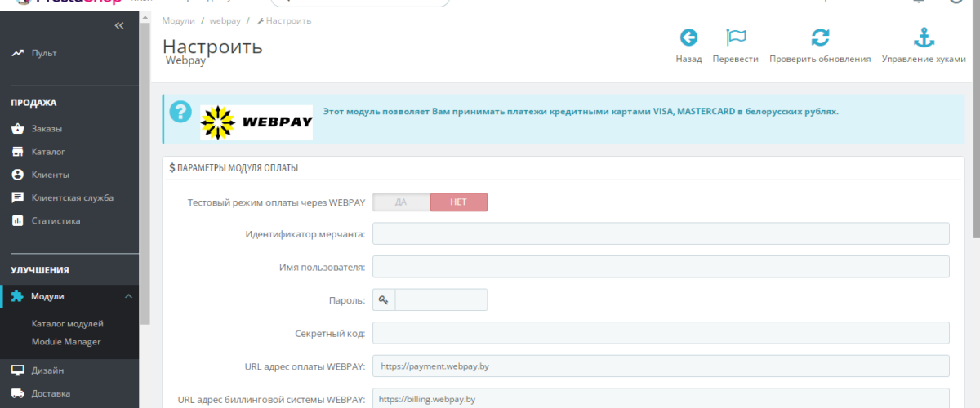The width and height of the screenshot is (980, 408).
Task: Click the blue question mark help icon
Action: click(x=180, y=112)
